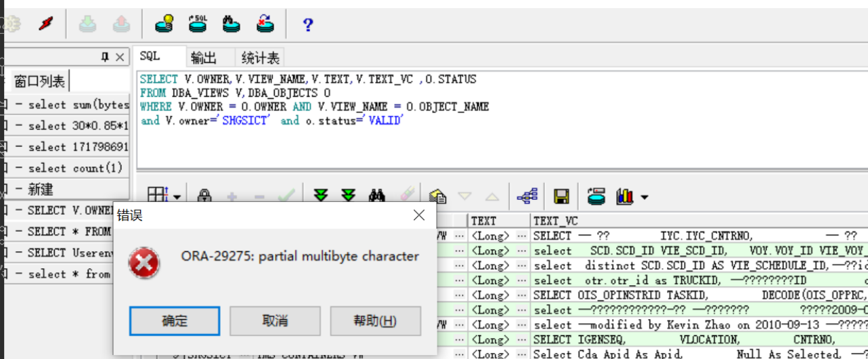Click the single record view icon
The width and height of the screenshot is (868, 359).
coord(438,196)
